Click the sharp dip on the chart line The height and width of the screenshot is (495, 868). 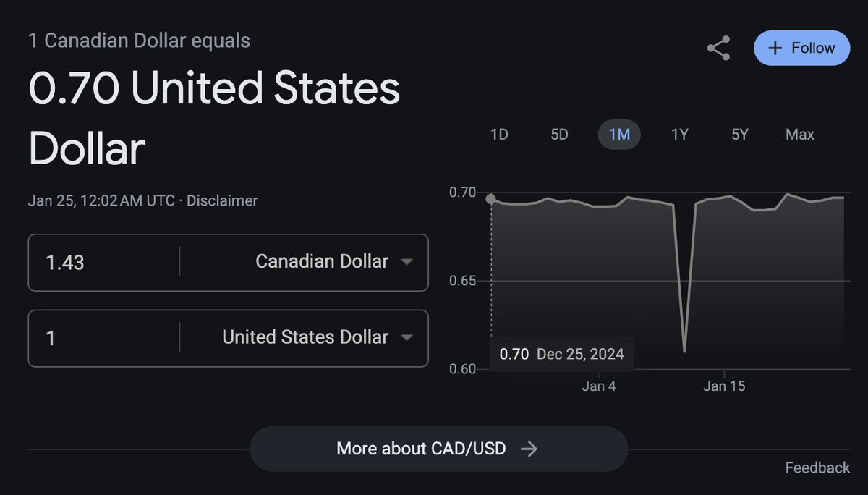click(684, 351)
